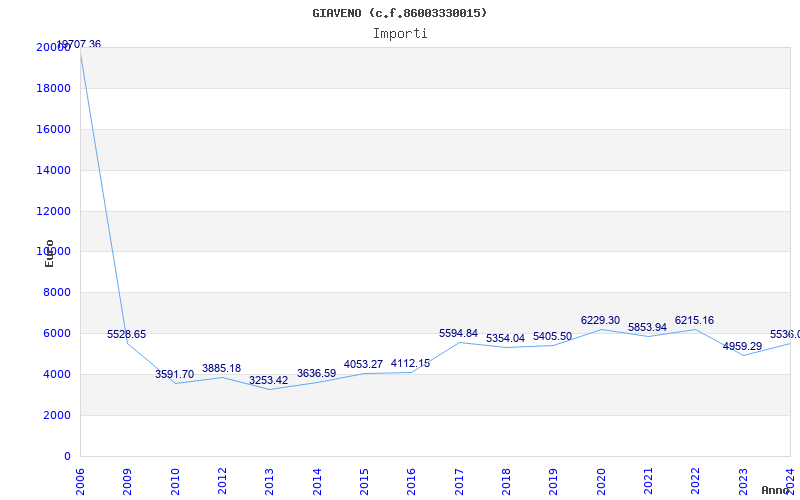The height and width of the screenshot is (500, 800).
Task: Select the 19707.36 data label
Action: (79, 44)
